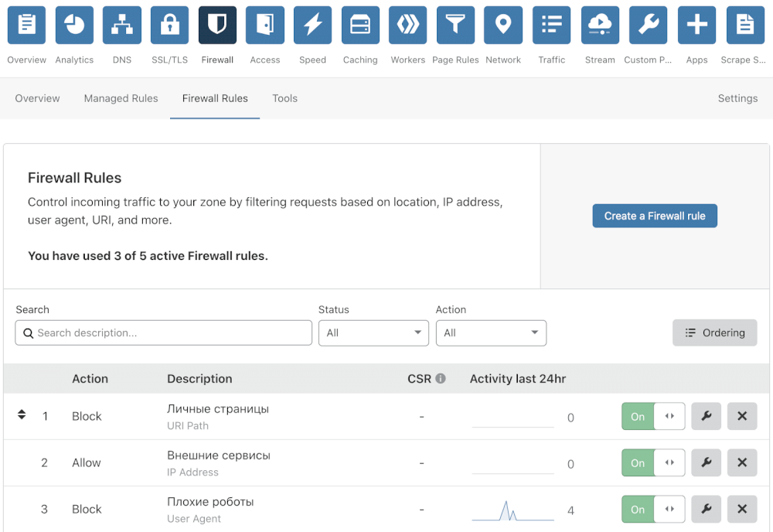Screen dimensions: 773x532
Task: Edit the Плохие роботы rule with wrench
Action: [x=706, y=509]
